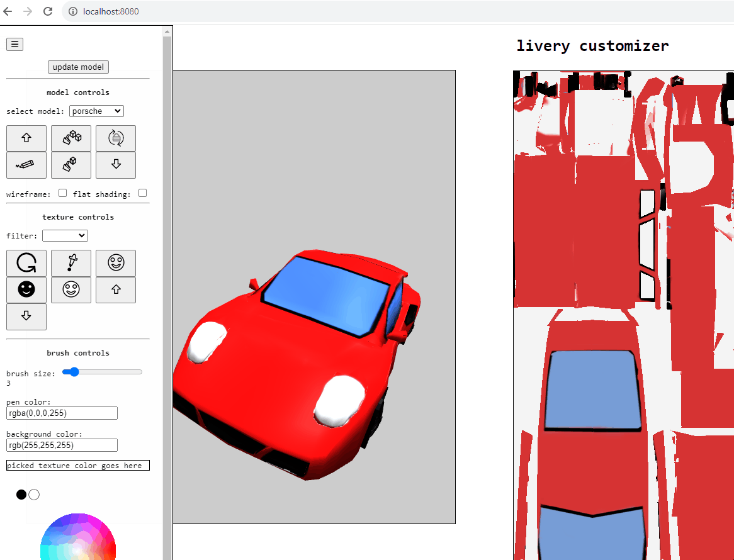734x560 pixels.
Task: Click the 'background color:' label
Action: click(45, 434)
